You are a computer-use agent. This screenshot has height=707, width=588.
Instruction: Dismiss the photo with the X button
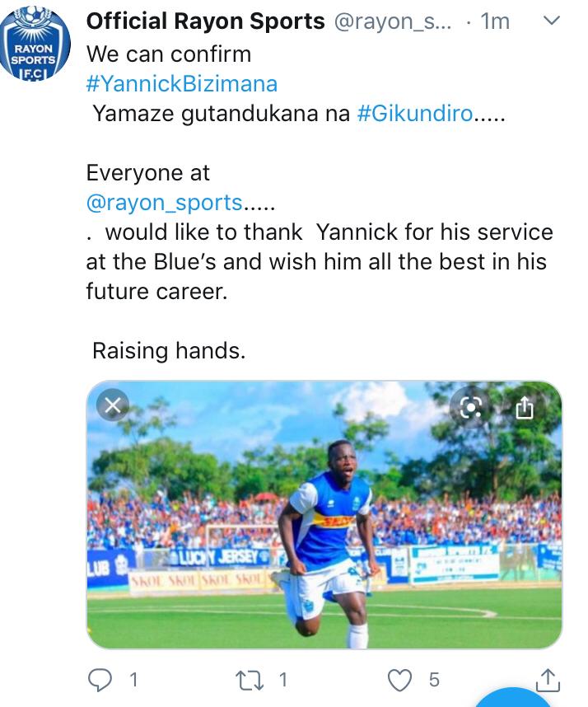click(x=114, y=405)
